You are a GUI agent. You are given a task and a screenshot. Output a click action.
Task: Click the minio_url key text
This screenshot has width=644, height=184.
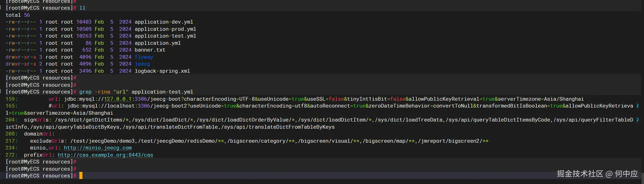click(x=44, y=148)
